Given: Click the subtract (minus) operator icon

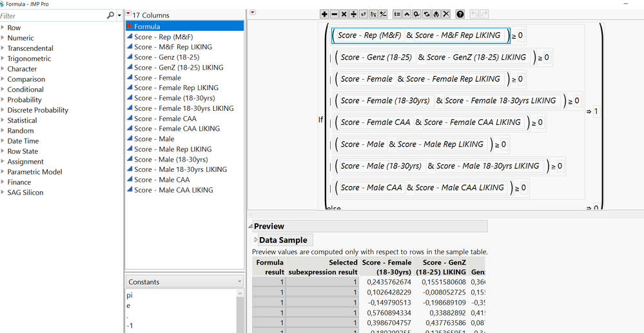Looking at the screenshot, I should 334,14.
